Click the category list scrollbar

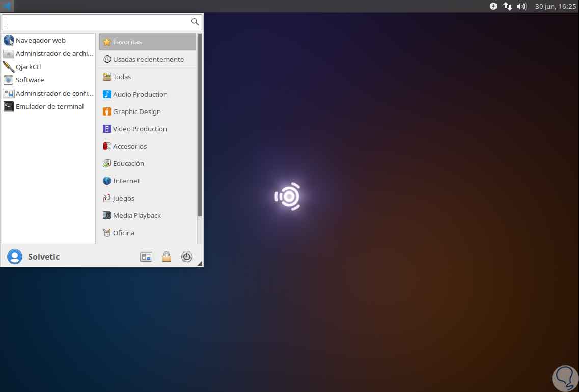[200, 125]
